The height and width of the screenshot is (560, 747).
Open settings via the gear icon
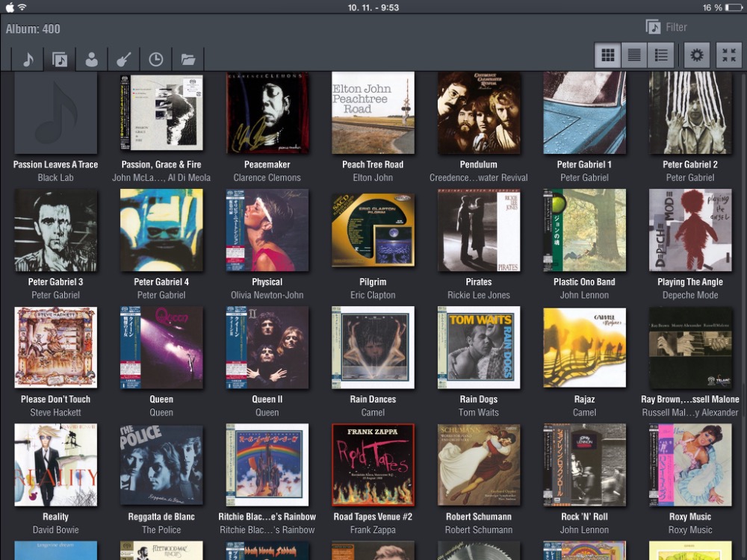pos(697,55)
